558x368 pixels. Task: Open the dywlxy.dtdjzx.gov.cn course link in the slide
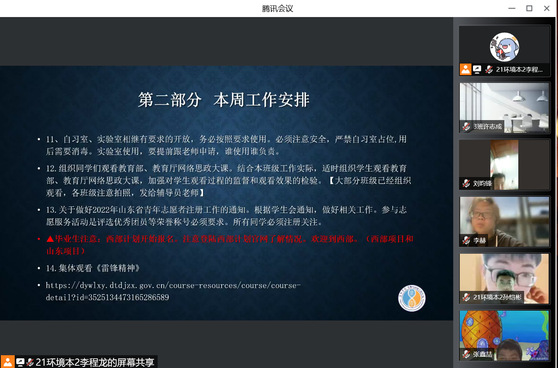[173, 291]
